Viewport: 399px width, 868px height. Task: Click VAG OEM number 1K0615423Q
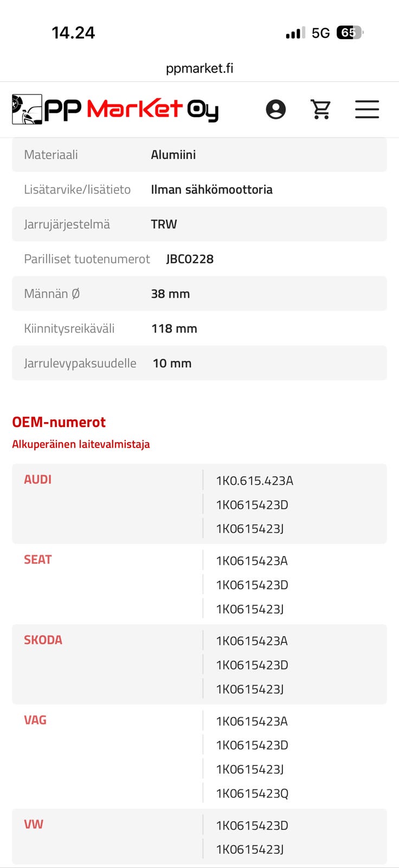[252, 794]
